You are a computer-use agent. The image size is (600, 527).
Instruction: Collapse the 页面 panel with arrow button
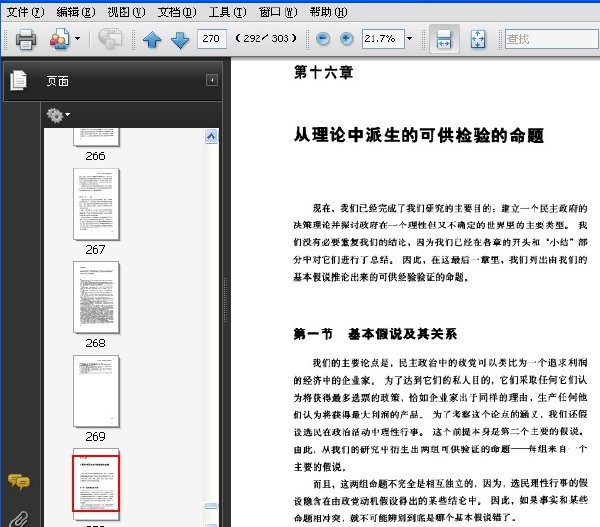[x=212, y=80]
